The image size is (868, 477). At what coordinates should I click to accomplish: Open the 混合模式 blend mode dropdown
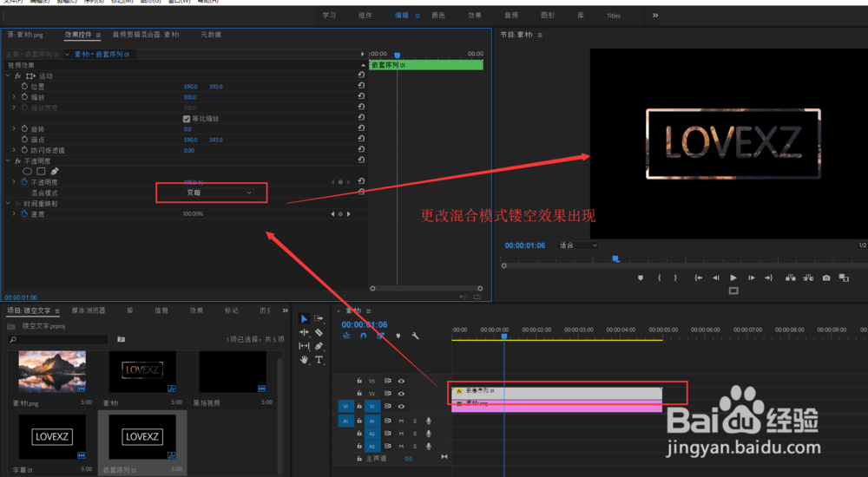pyautogui.click(x=218, y=193)
